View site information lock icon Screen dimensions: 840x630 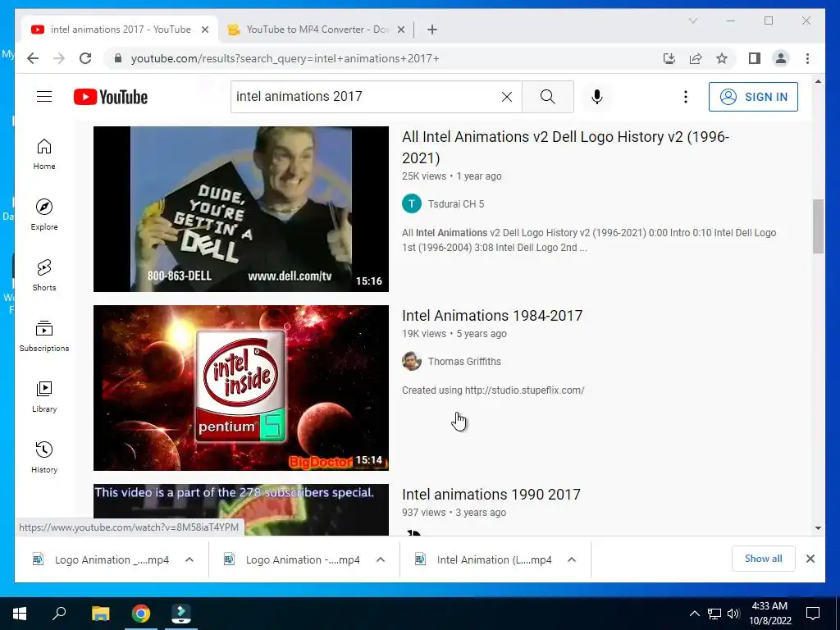(118, 58)
